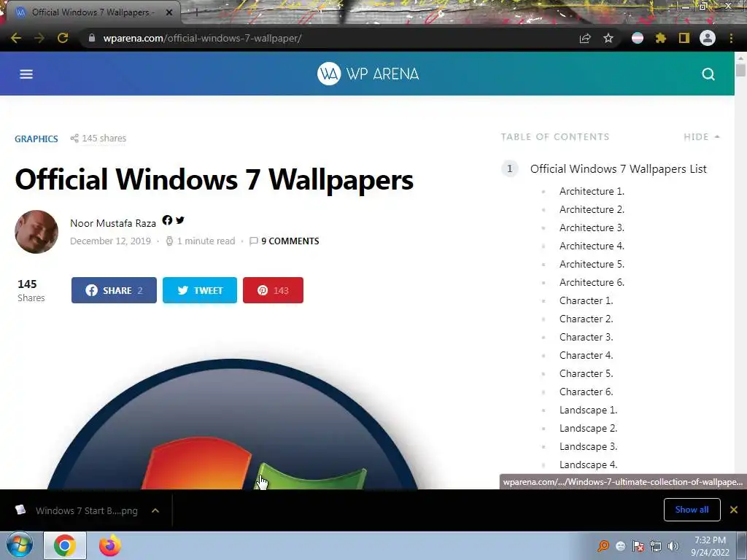Jump to Character 3 section
The height and width of the screenshot is (560, 747).
[x=586, y=337]
